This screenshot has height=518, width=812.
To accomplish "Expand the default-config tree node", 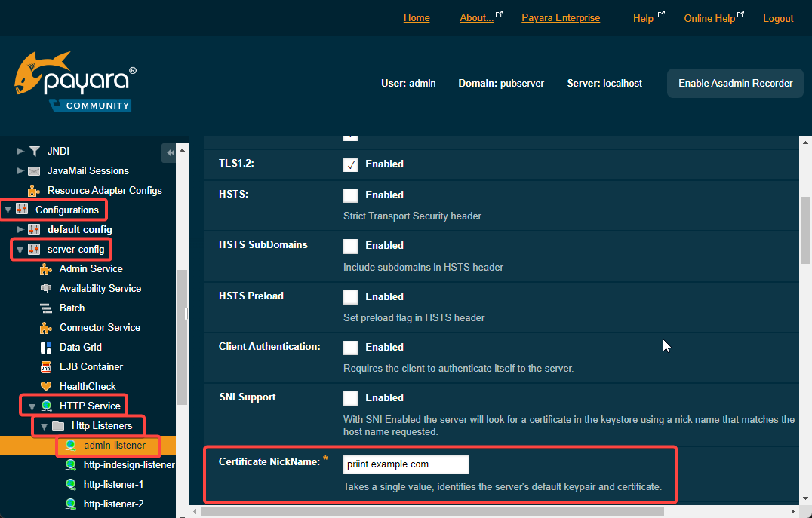I will 20,230.
